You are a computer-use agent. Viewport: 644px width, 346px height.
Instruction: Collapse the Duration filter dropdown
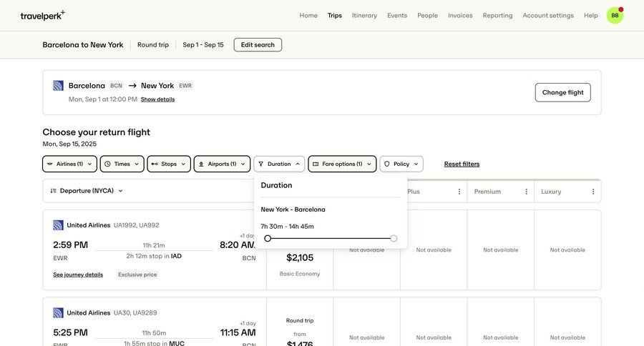pyautogui.click(x=279, y=164)
